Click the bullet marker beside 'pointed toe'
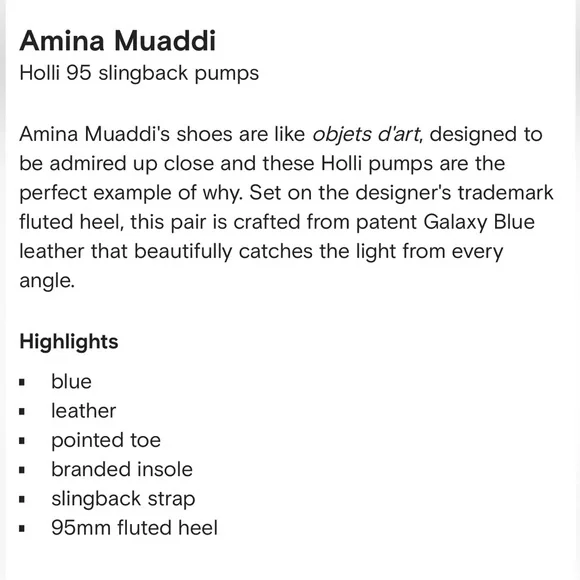 coord(22,441)
